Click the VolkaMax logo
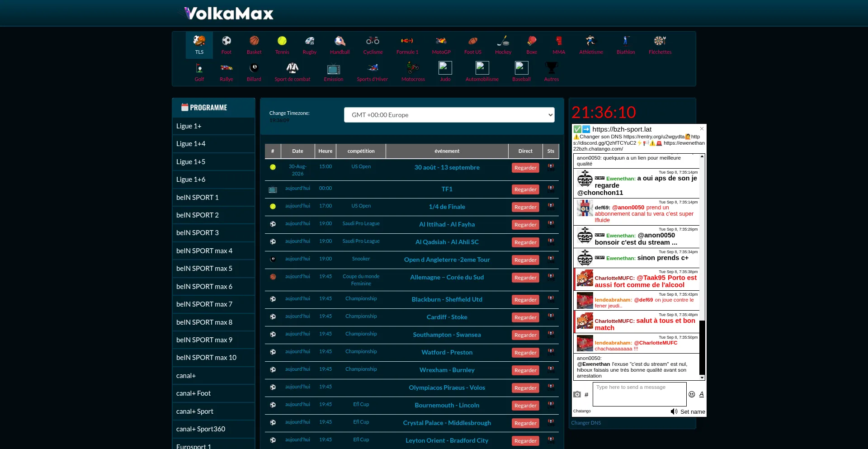Viewport: 868px width, 449px height. 229,14
